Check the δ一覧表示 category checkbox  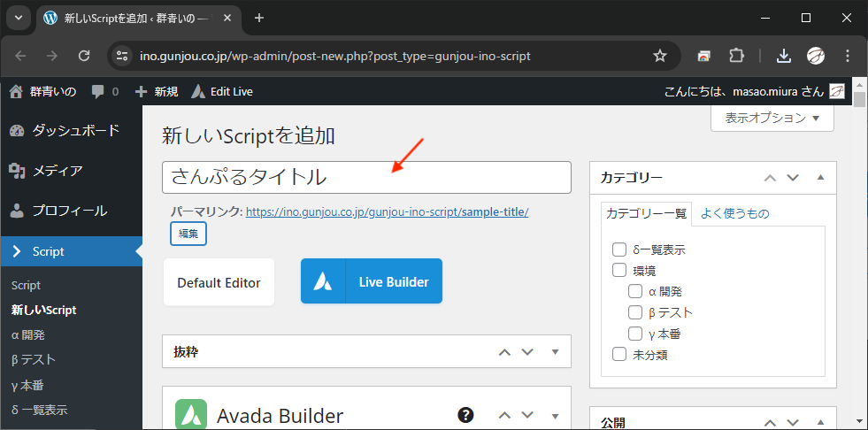(619, 250)
